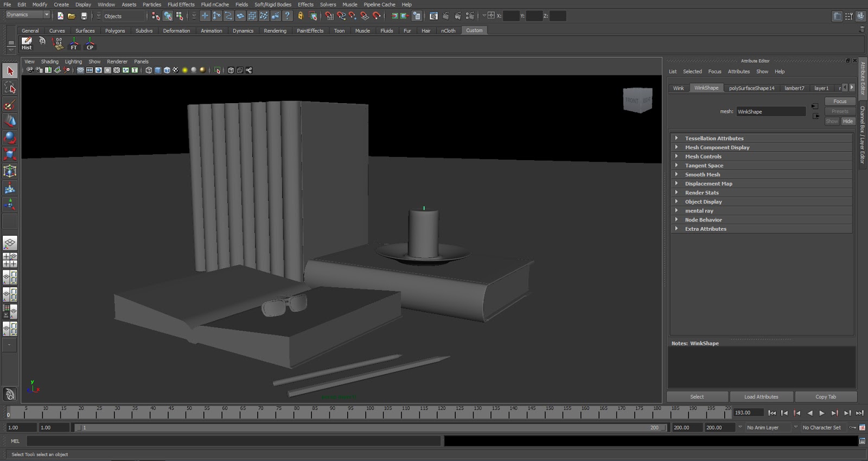Toggle isolate select in the panel toolbar
The width and height of the screenshot is (868, 461).
(218, 70)
